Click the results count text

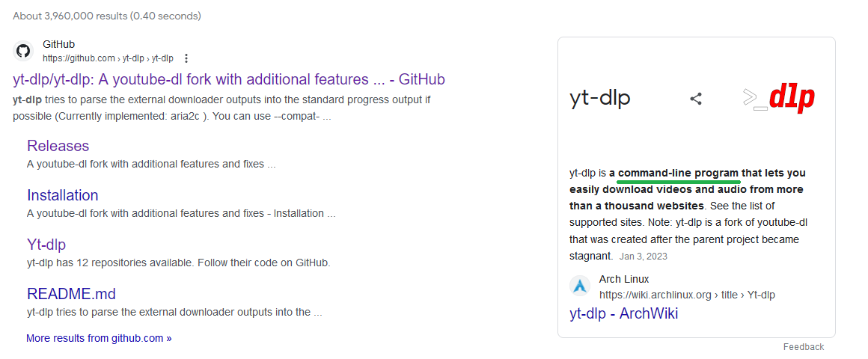106,16
